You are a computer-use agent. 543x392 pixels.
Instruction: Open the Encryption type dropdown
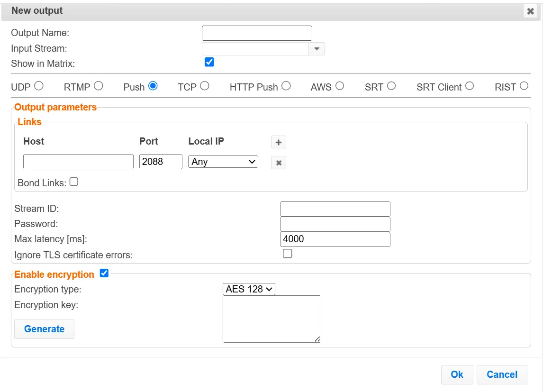click(249, 289)
